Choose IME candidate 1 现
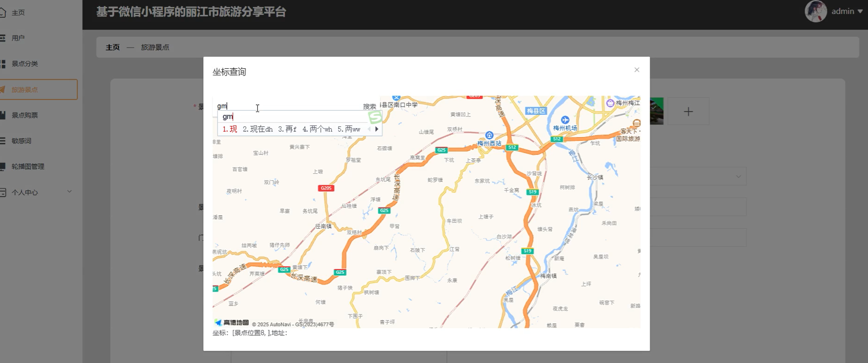Screen dimensions: 868x363 [230, 129]
